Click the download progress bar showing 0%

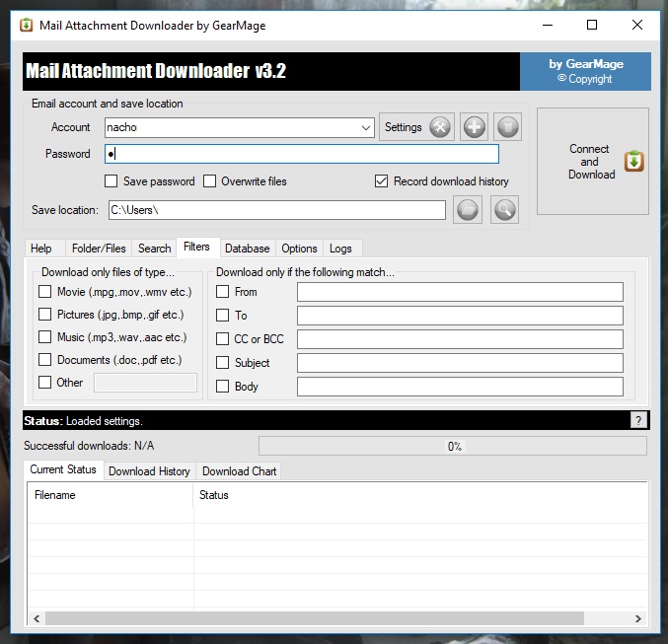tap(453, 446)
